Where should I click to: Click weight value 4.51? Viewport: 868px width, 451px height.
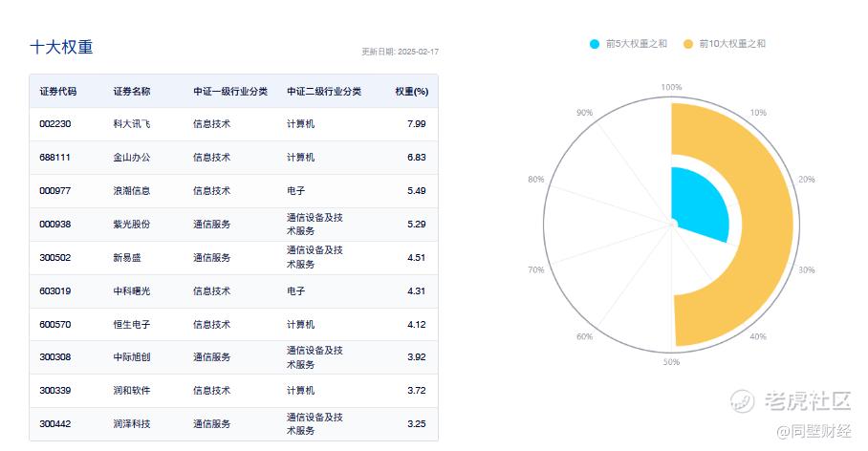pos(416,257)
